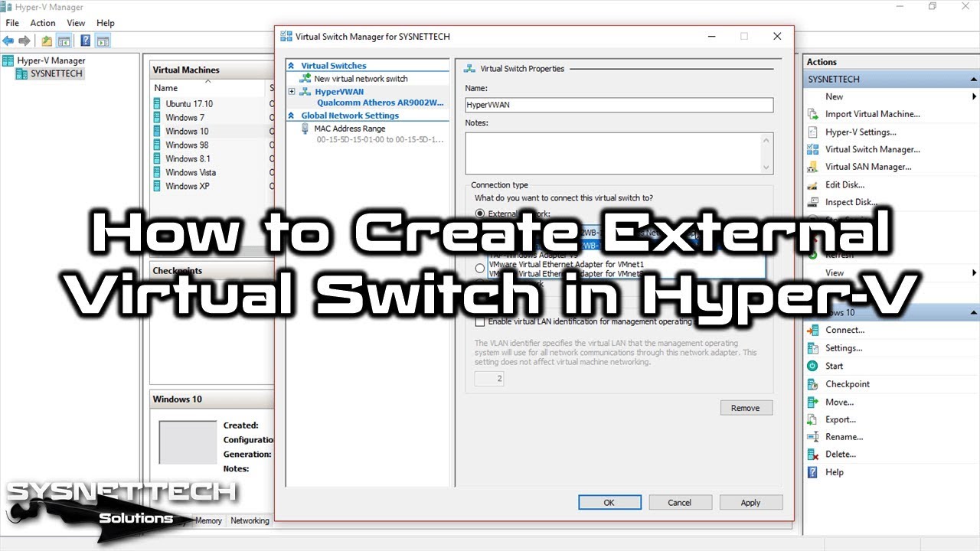Expand the HyperVWAN plus sign
This screenshot has height=551, width=980.
(x=292, y=92)
